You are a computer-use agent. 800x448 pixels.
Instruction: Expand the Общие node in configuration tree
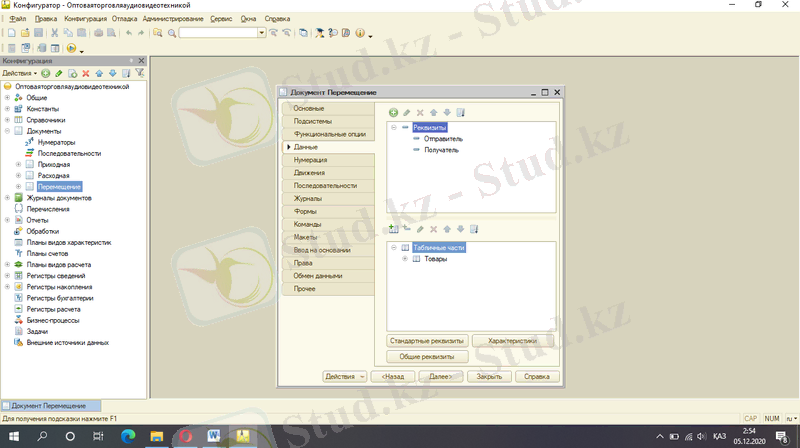coord(7,98)
